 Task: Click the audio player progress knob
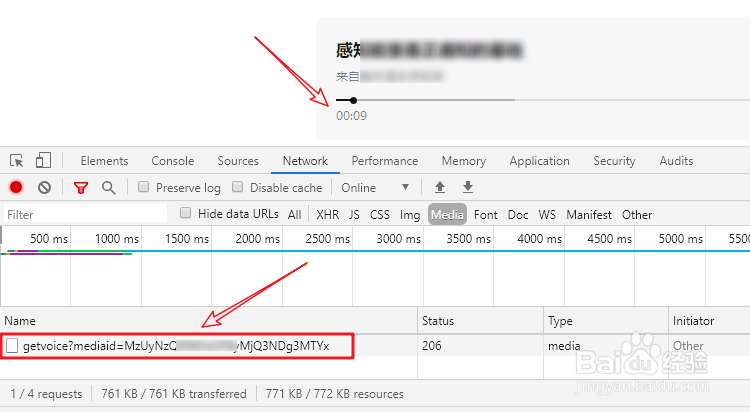[353, 100]
